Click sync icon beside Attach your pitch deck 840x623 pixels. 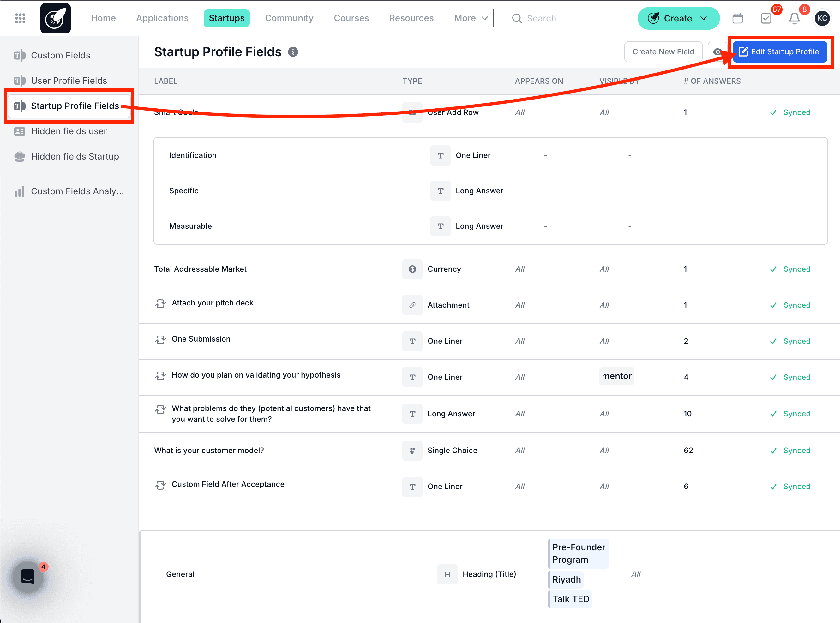[x=160, y=304]
